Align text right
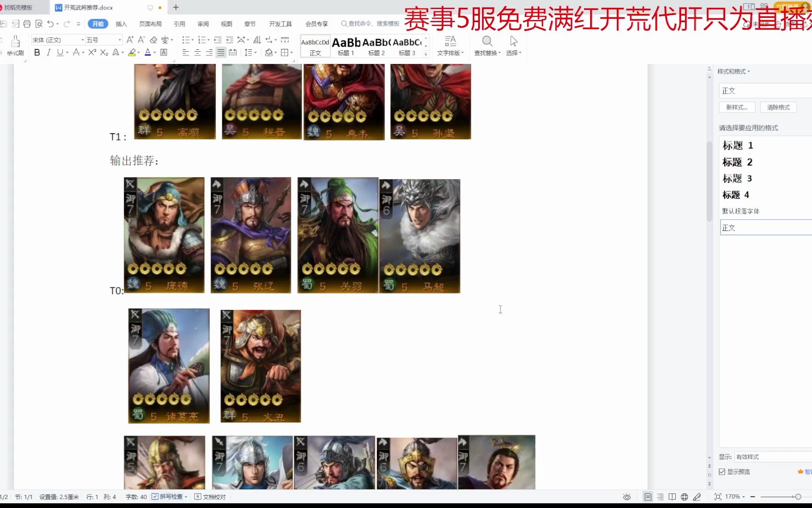 pos(209,53)
